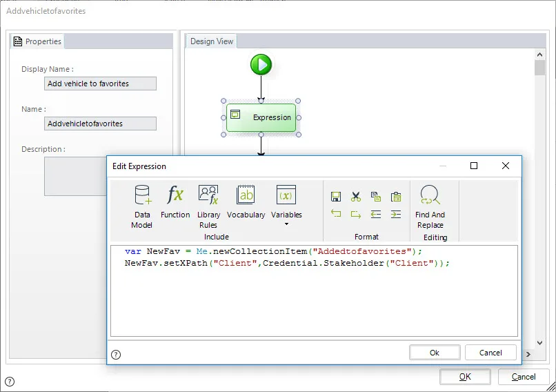Edit the Display Name field
This screenshot has width=556, height=392.
pyautogui.click(x=100, y=84)
